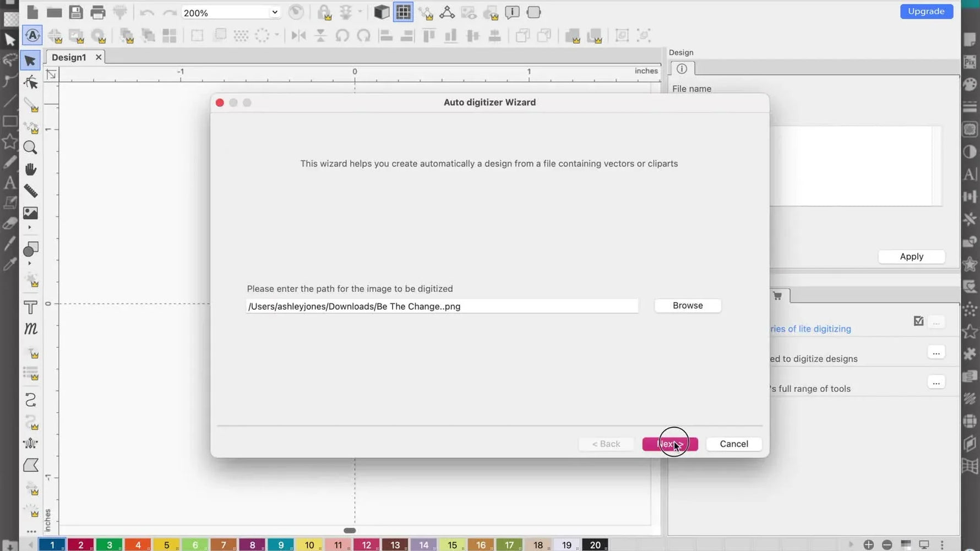Select thread color swatch 12
Screen dimensions: 980x551
[x=367, y=545]
